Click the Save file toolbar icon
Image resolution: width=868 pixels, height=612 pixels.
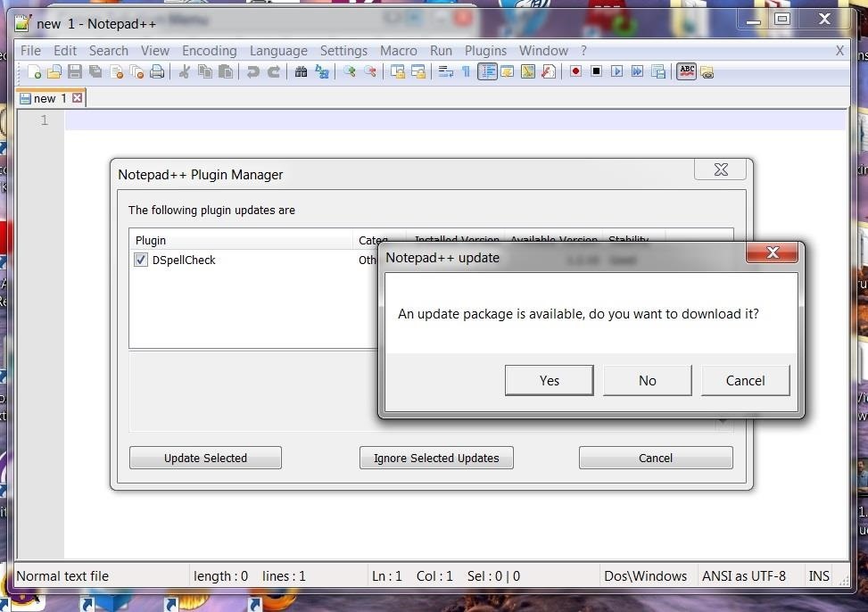click(x=75, y=72)
